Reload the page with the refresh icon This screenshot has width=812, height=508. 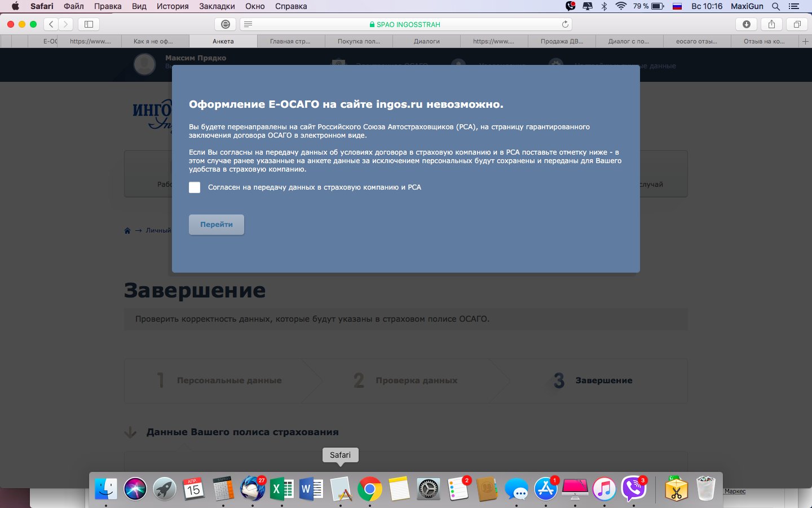565,24
